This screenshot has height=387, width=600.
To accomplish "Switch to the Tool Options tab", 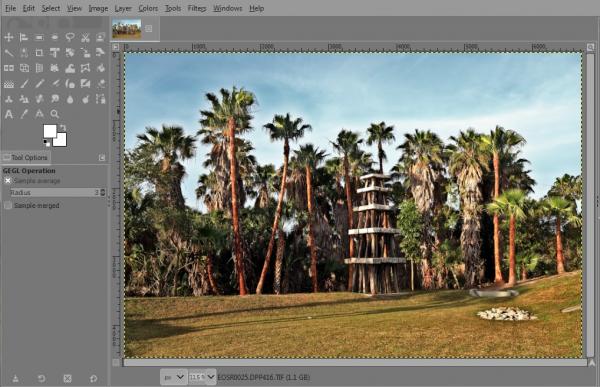I will point(26,157).
